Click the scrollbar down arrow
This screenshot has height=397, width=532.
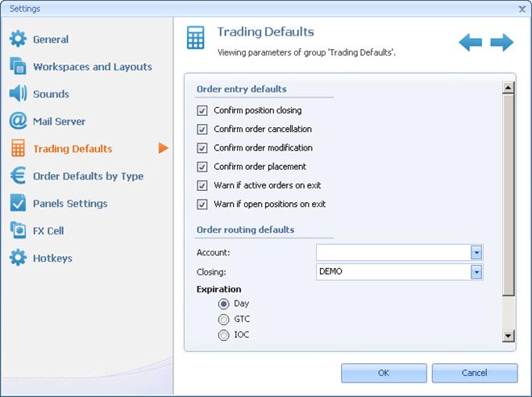coord(509,336)
